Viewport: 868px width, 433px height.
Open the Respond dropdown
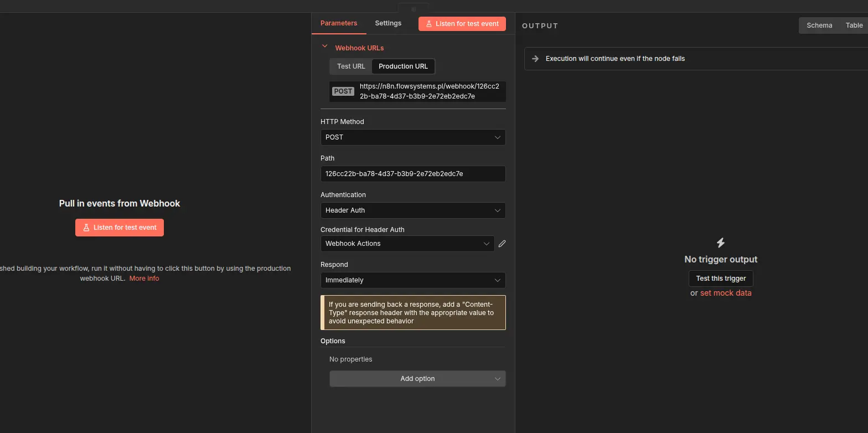click(x=413, y=280)
